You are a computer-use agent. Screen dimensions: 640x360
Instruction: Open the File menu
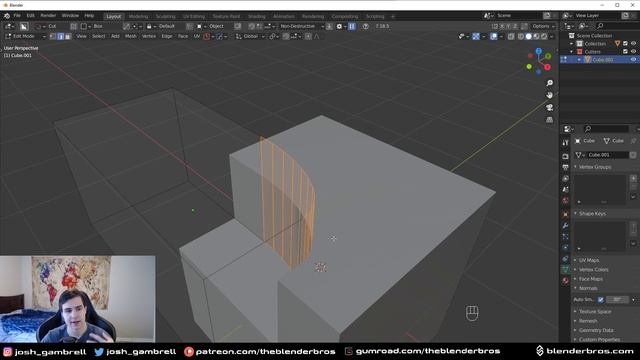[x=17, y=16]
